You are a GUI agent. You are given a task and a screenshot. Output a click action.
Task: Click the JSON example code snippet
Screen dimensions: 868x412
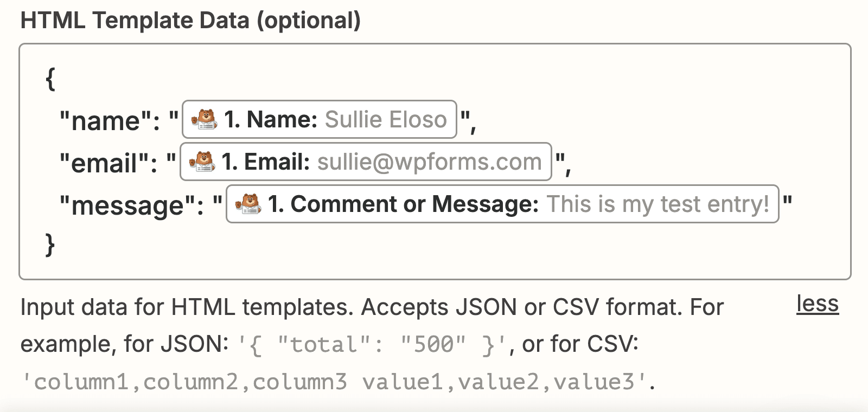tap(372, 345)
